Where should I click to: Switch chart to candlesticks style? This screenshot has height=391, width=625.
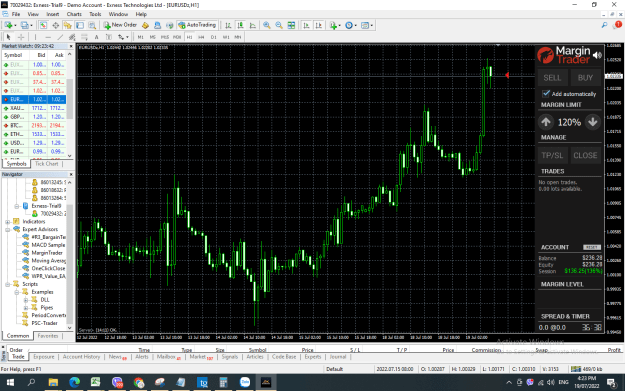[240, 25]
